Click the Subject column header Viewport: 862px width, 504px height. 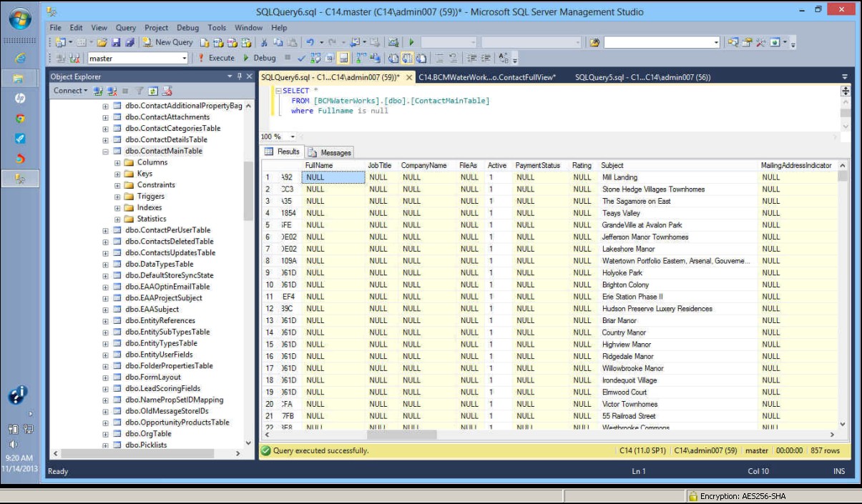coord(678,165)
